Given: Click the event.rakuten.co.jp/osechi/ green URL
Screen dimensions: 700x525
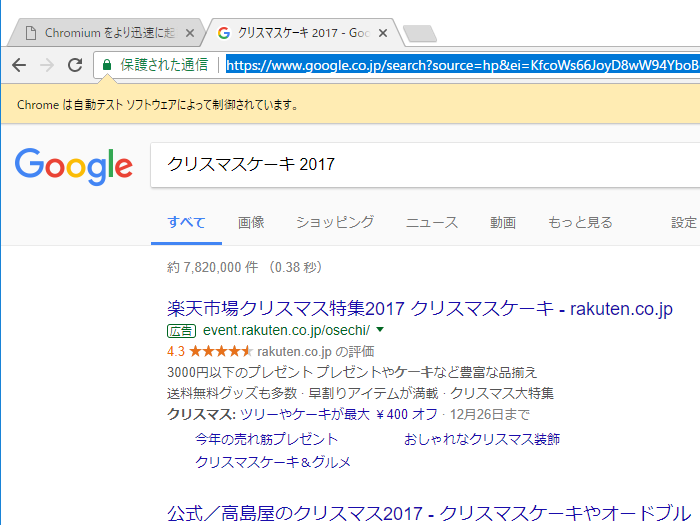Looking at the screenshot, I should pyautogui.click(x=286, y=330).
